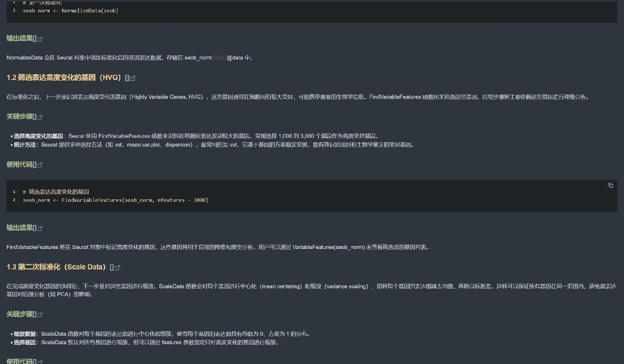
Task: Click heading 1.2 筛选表达高度变化的基因 (HVG)
Action: pyautogui.click(x=64, y=78)
